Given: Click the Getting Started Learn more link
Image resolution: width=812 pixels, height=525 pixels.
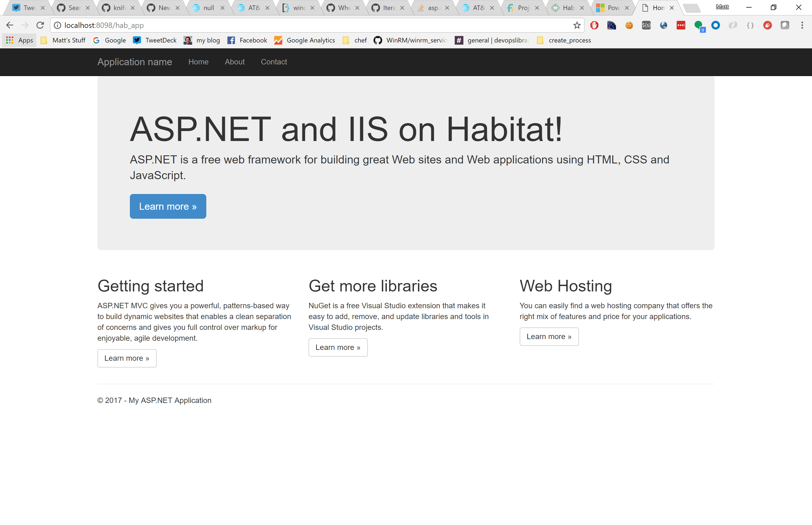Looking at the screenshot, I should coord(127,357).
